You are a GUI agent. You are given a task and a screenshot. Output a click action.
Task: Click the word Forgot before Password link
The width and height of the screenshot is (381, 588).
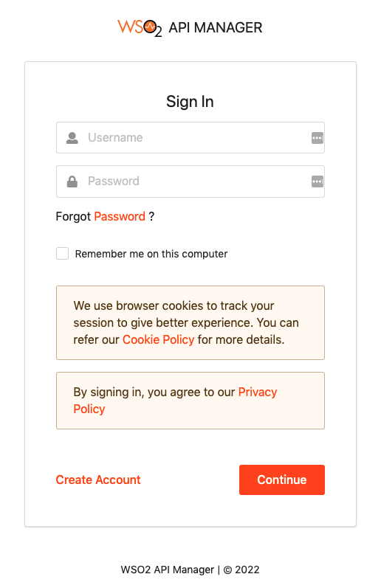[73, 216]
